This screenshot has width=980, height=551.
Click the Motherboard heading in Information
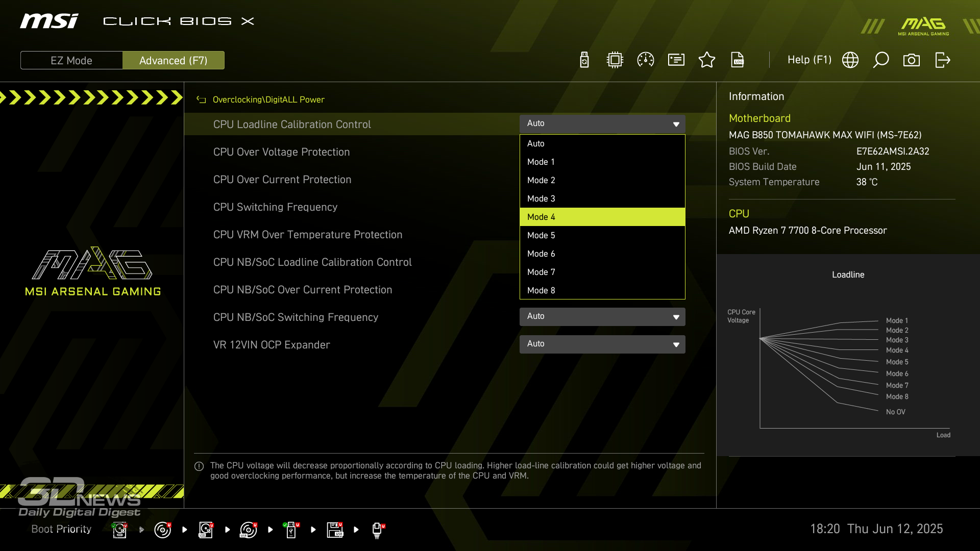coord(759,118)
